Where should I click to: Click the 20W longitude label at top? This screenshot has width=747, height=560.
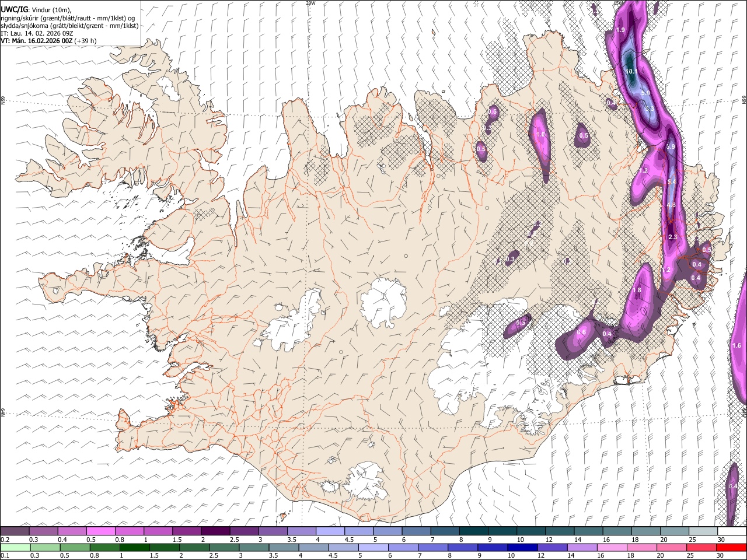(x=310, y=3)
